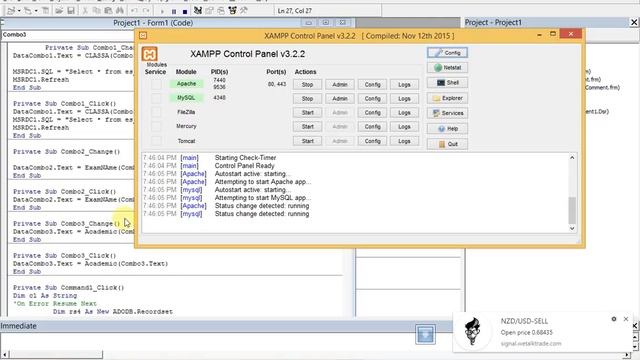Open the Object Browser toolbar icon
This screenshot has width=640, height=360.
tap(232, 11)
